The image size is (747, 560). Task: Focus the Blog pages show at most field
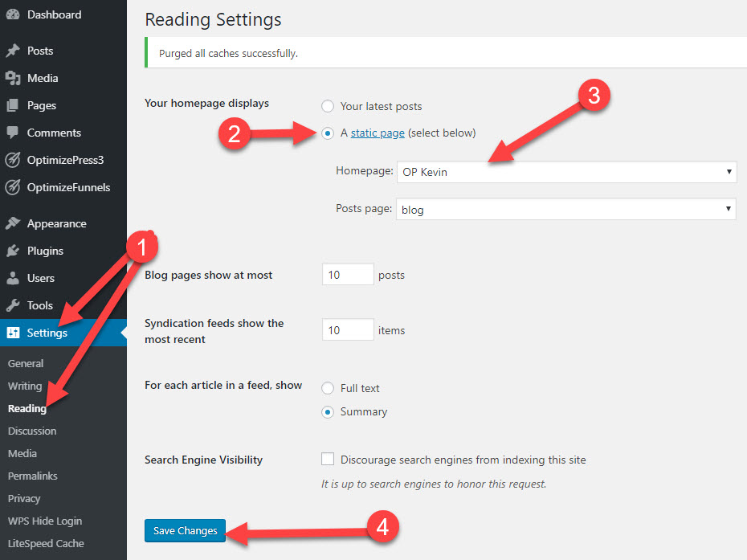click(x=348, y=275)
